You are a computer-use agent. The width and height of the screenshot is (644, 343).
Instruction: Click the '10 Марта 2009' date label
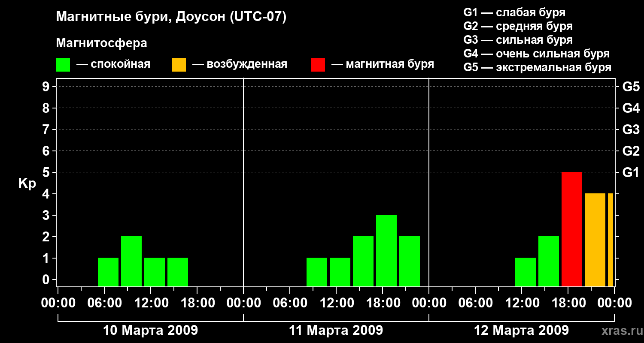(x=151, y=331)
